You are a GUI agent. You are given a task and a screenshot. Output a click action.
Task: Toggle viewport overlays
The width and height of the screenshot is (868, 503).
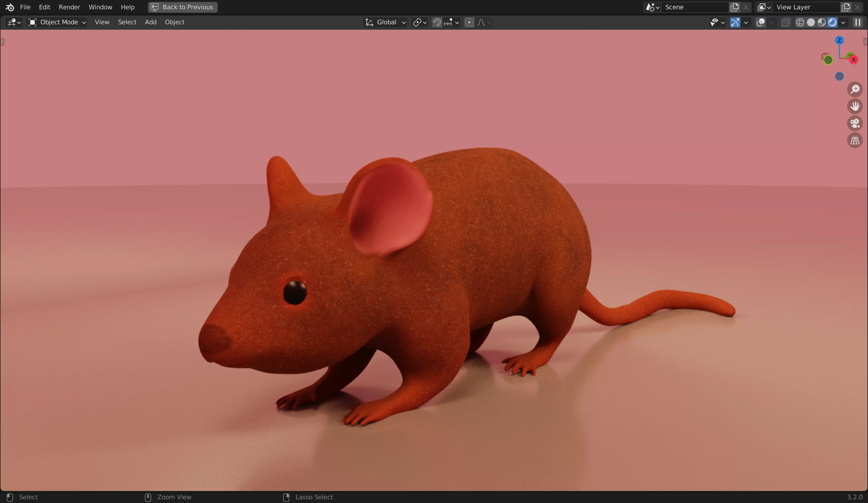pyautogui.click(x=760, y=22)
